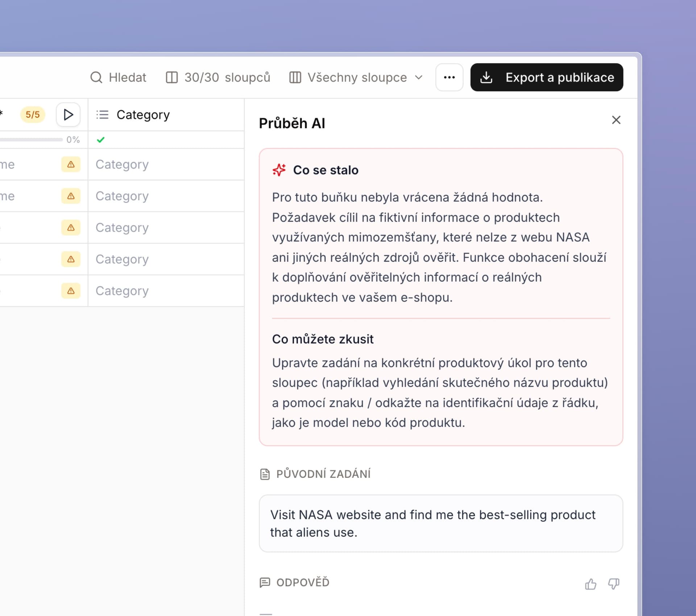Viewport: 696px width, 616px height.
Task: Run the column with the play button
Action: click(68, 115)
